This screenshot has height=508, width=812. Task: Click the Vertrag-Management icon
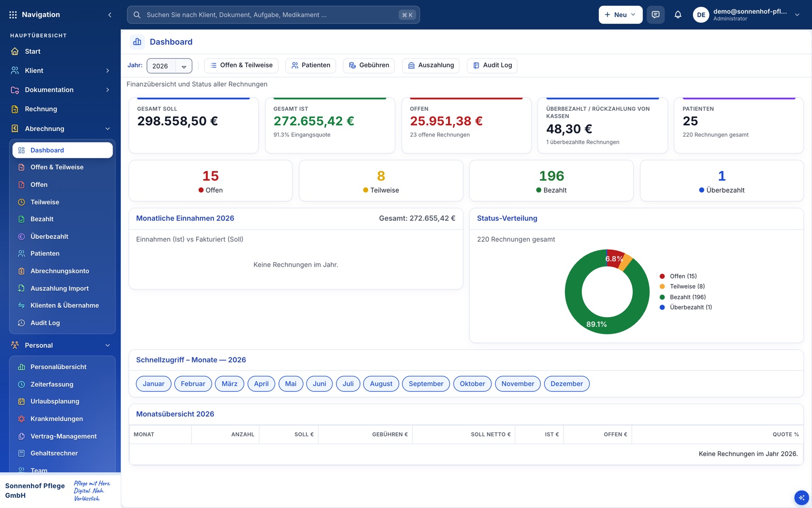click(21, 436)
